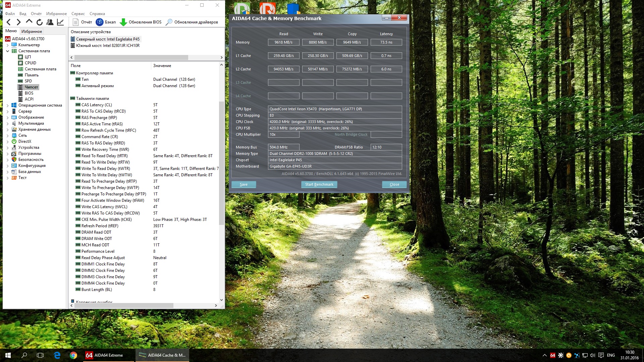644x362 pixels.
Task: Click the driver updates magnifier icon
Action: point(169,22)
